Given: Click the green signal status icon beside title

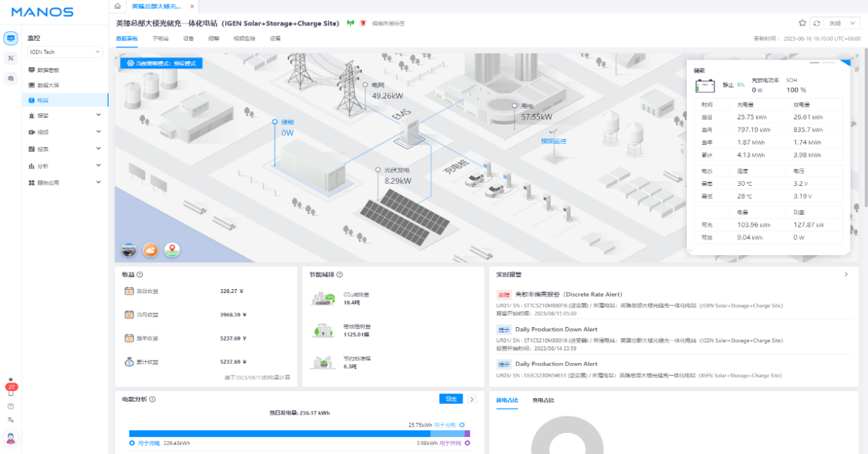Looking at the screenshot, I should click(x=351, y=23).
